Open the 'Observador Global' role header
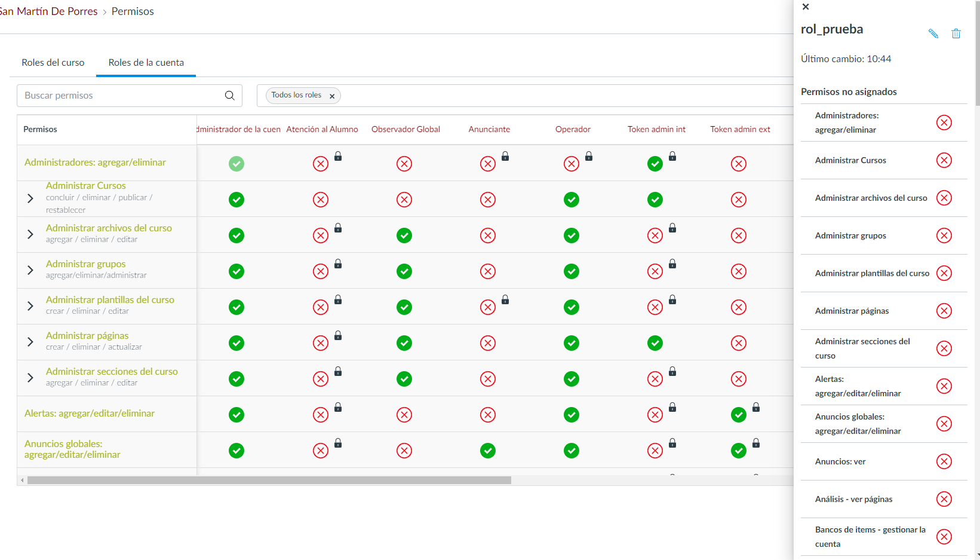The height and width of the screenshot is (560, 980). click(405, 129)
